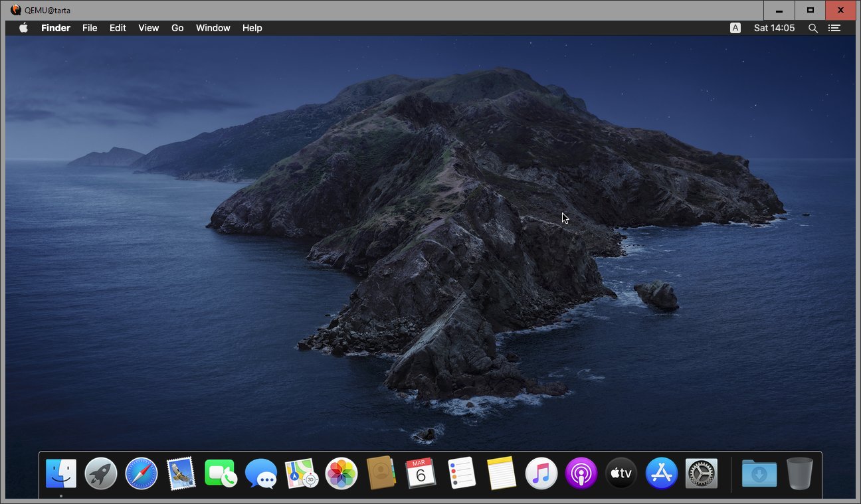Open Finder from the Dock
The height and width of the screenshot is (504, 861).
(61, 474)
